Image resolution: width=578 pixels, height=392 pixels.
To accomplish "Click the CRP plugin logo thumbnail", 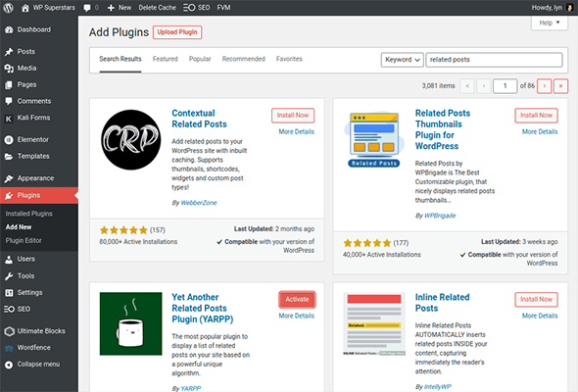I will pyautogui.click(x=131, y=140).
